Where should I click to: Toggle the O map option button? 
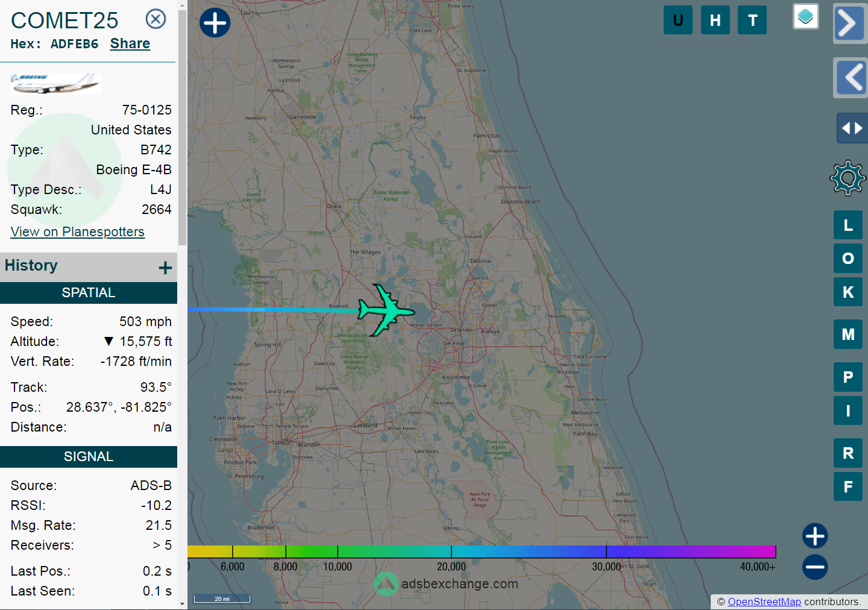848,259
